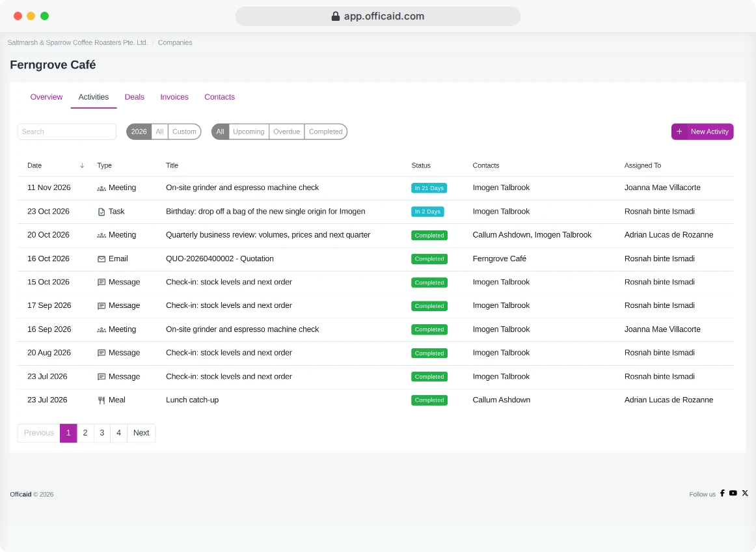Click the Task icon on 23 Oct row
Screen dimensions: 756x552
click(x=101, y=212)
